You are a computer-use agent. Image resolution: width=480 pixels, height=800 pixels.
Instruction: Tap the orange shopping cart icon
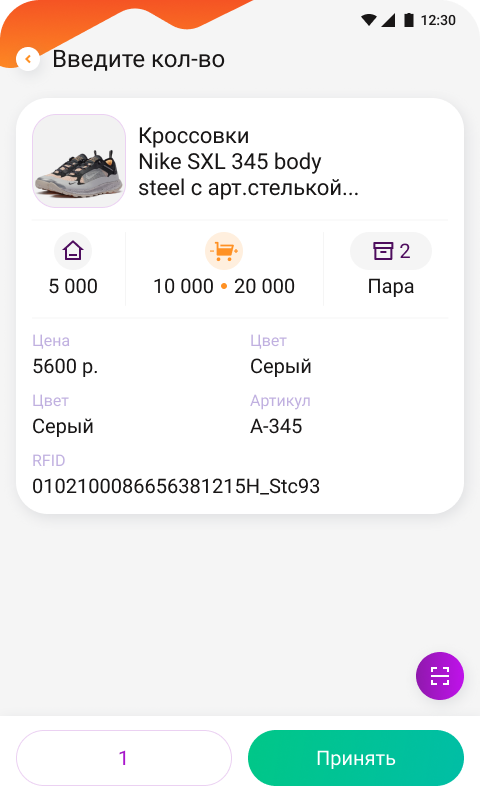pos(224,251)
